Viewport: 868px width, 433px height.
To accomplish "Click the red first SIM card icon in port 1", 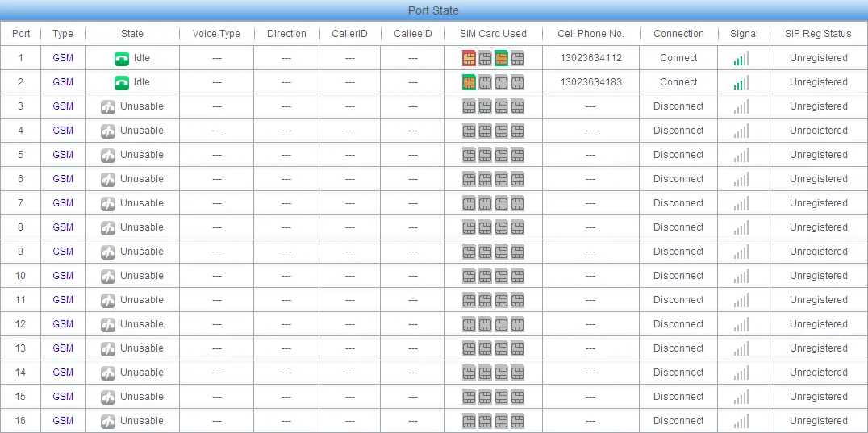I will click(469, 58).
